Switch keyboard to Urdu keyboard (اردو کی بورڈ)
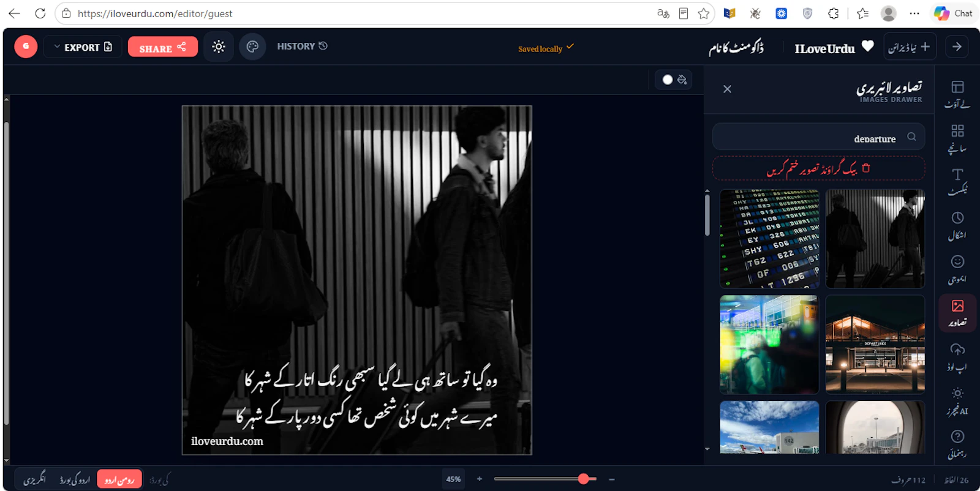Screen dimensions: 980x491 click(x=75, y=479)
